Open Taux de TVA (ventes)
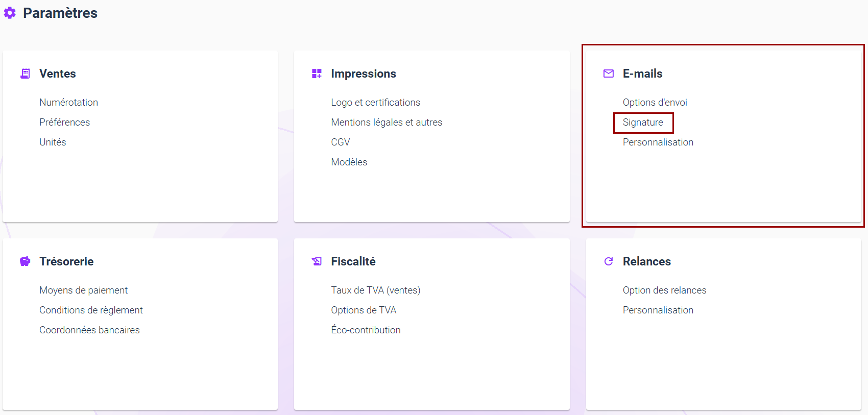Image resolution: width=868 pixels, height=415 pixels. coord(375,290)
